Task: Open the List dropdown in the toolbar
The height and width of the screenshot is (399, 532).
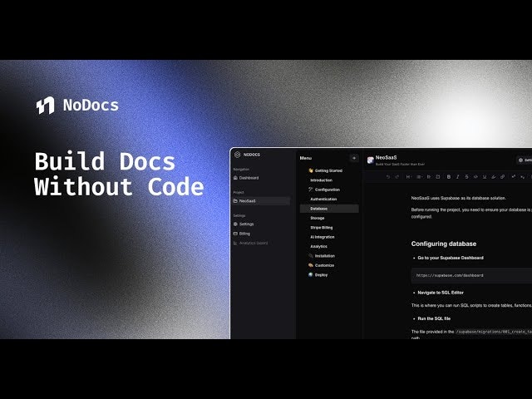Action: 419,177
